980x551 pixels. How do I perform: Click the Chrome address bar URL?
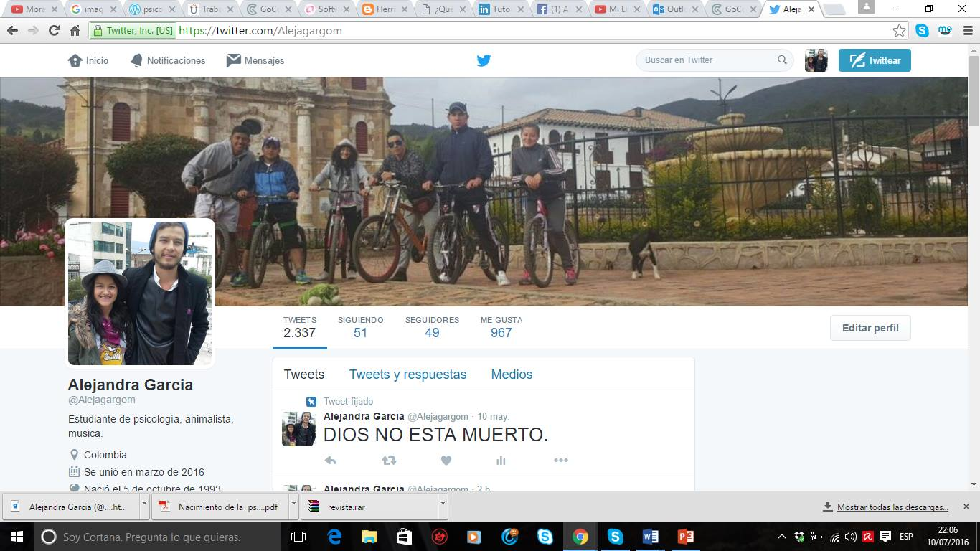[x=260, y=31]
